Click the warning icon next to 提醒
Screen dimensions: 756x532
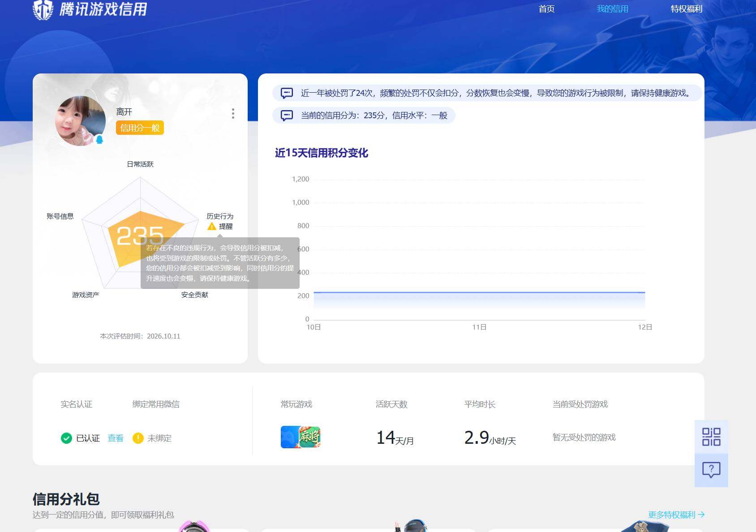click(x=212, y=227)
